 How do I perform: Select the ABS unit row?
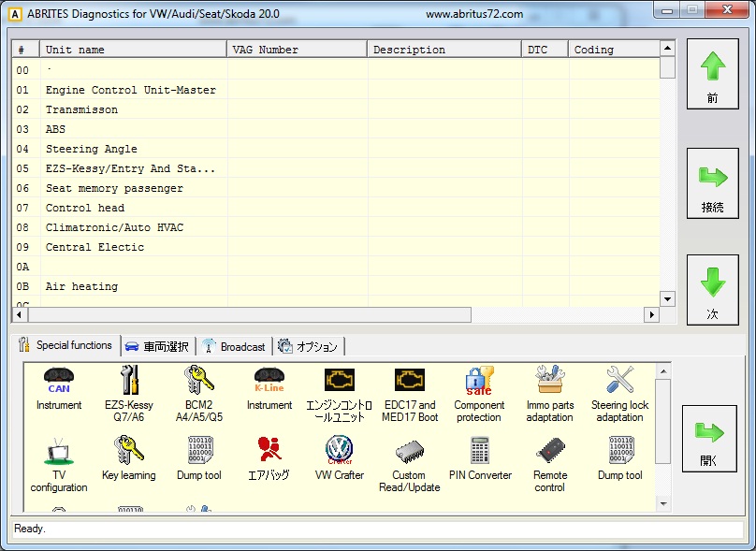pyautogui.click(x=336, y=129)
